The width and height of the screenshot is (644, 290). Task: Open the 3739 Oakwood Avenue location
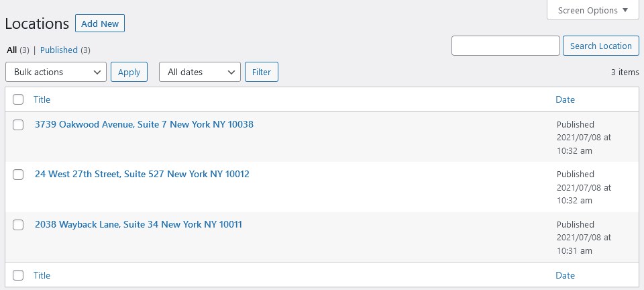pyautogui.click(x=144, y=124)
